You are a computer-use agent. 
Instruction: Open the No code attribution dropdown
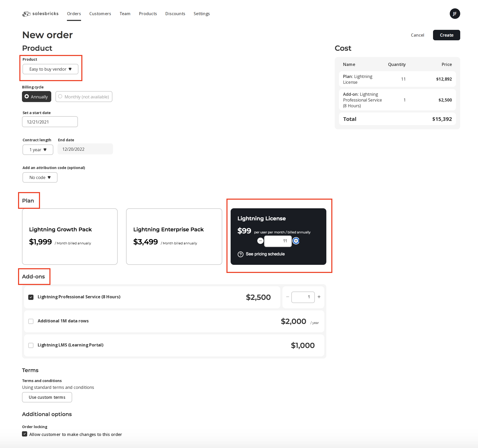[x=40, y=177]
